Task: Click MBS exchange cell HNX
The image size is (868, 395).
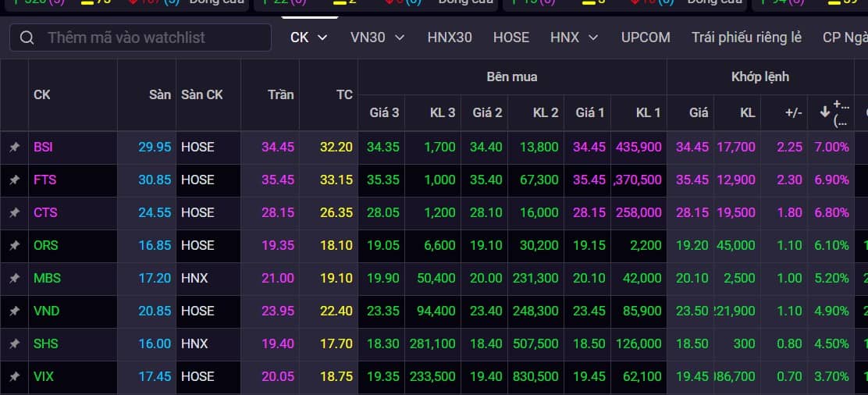Action: click(x=194, y=278)
